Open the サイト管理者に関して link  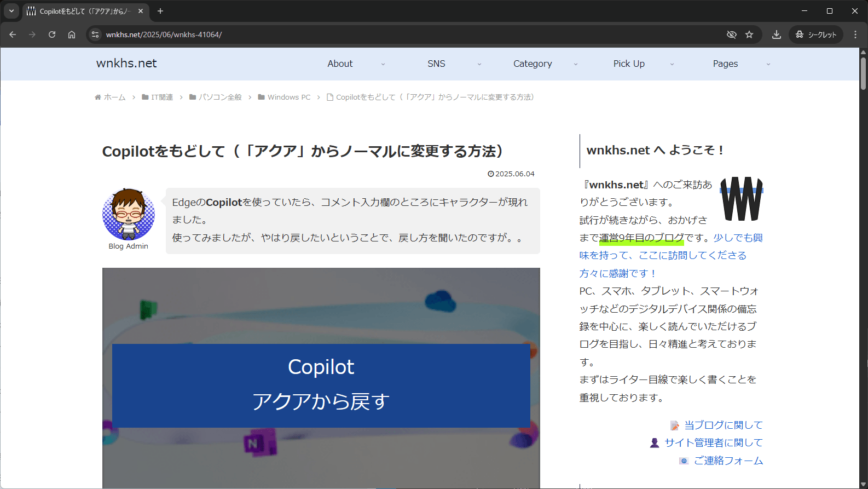click(x=714, y=442)
